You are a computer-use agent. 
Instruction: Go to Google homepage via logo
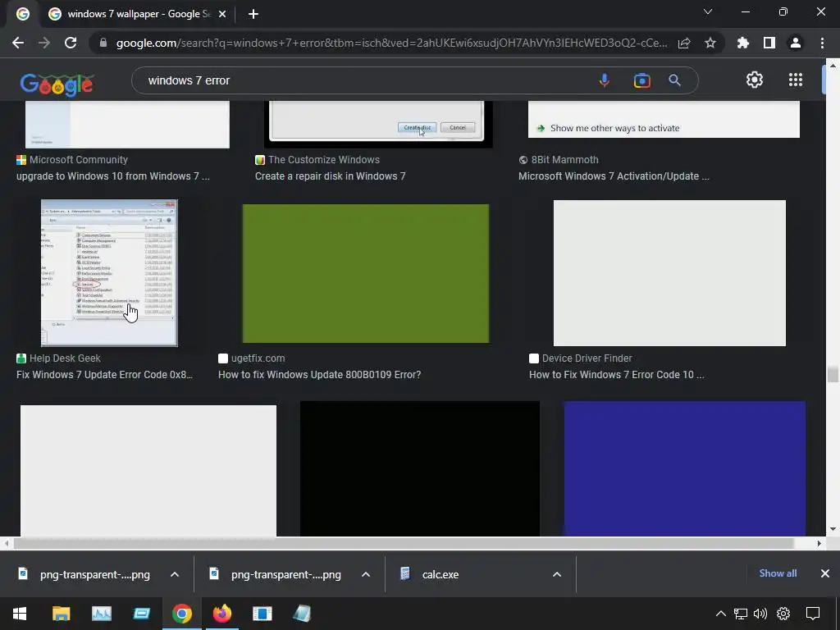pyautogui.click(x=57, y=84)
